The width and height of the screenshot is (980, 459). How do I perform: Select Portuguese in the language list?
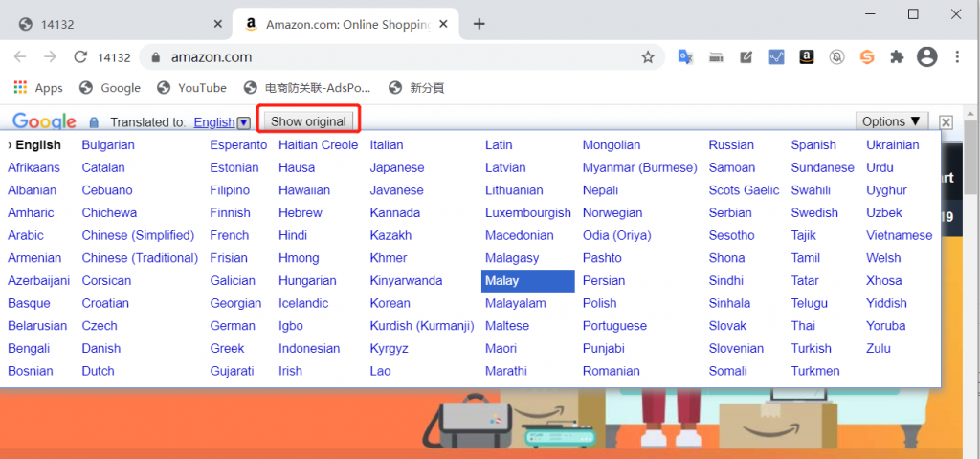[614, 326]
